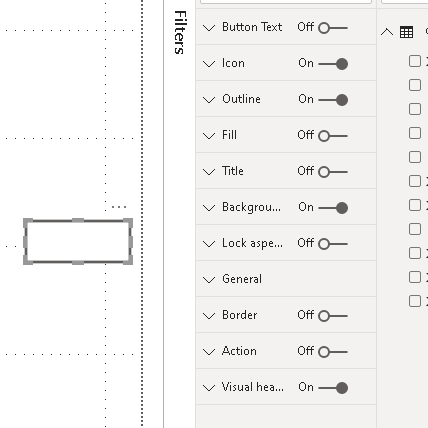Switch the Title toggle on
The height and width of the screenshot is (428, 428).
[x=333, y=172]
